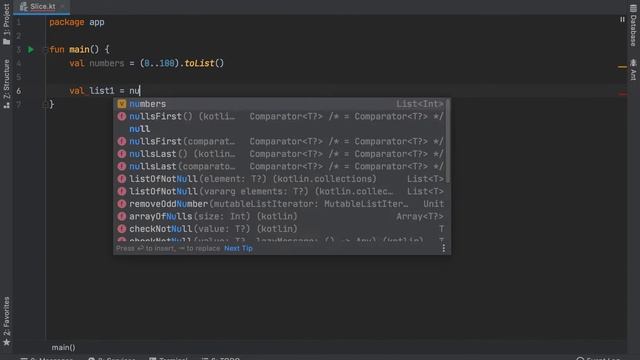Click the red error stripe mark
The width and height of the screenshot is (640, 360).
pos(622,94)
